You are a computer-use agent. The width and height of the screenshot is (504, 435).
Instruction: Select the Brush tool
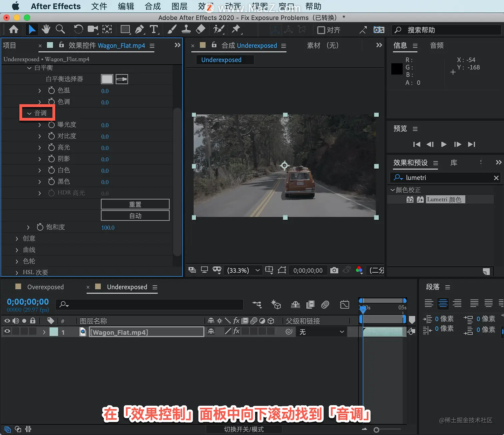click(x=172, y=29)
